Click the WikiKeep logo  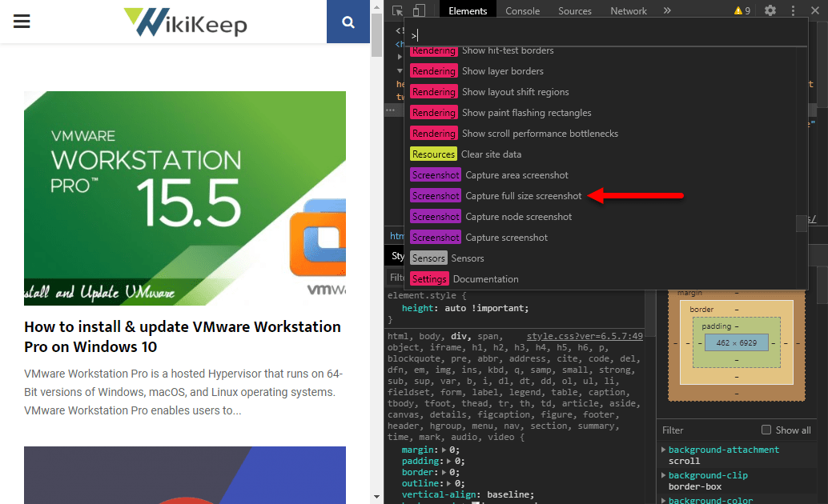point(185,22)
